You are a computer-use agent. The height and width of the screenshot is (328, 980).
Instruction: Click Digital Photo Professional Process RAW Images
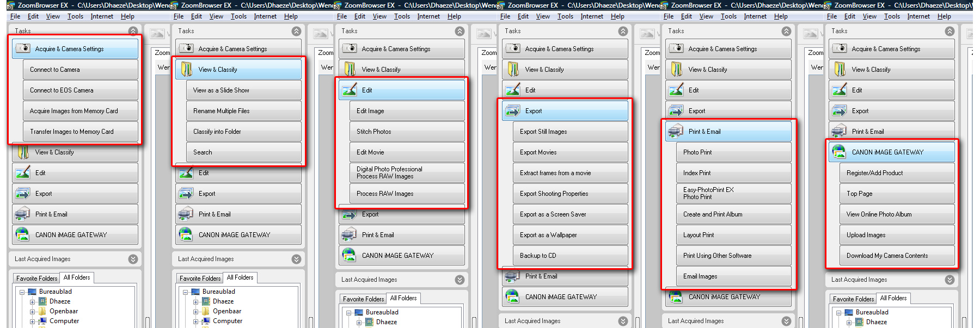point(407,173)
